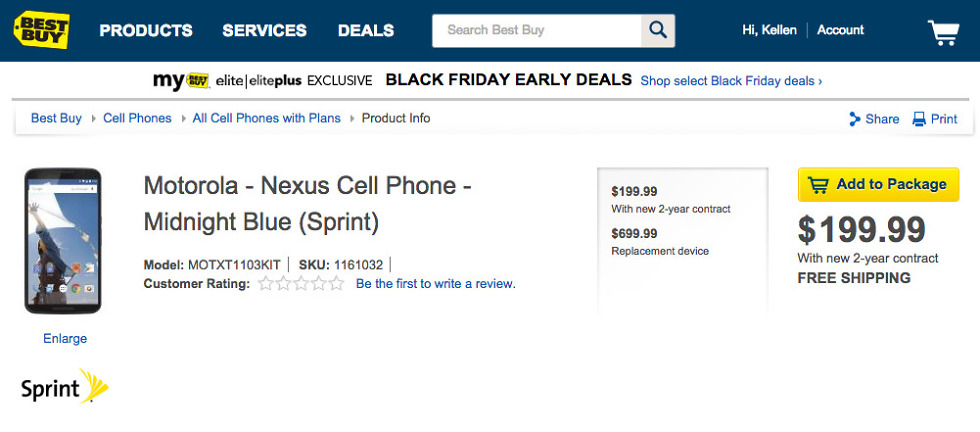980x432 pixels.
Task: Open the Account menu
Action: coord(840,30)
